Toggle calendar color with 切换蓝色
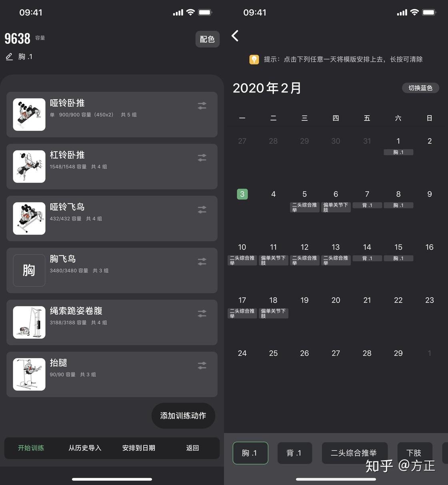 click(x=420, y=88)
